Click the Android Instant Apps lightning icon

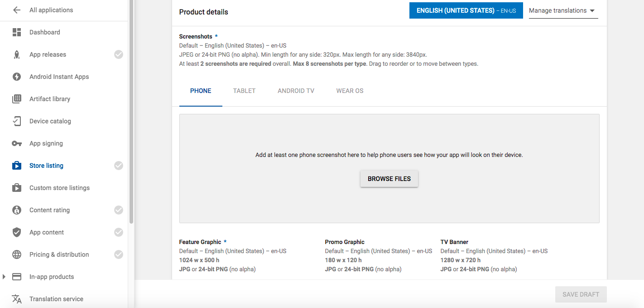pyautogui.click(x=17, y=77)
